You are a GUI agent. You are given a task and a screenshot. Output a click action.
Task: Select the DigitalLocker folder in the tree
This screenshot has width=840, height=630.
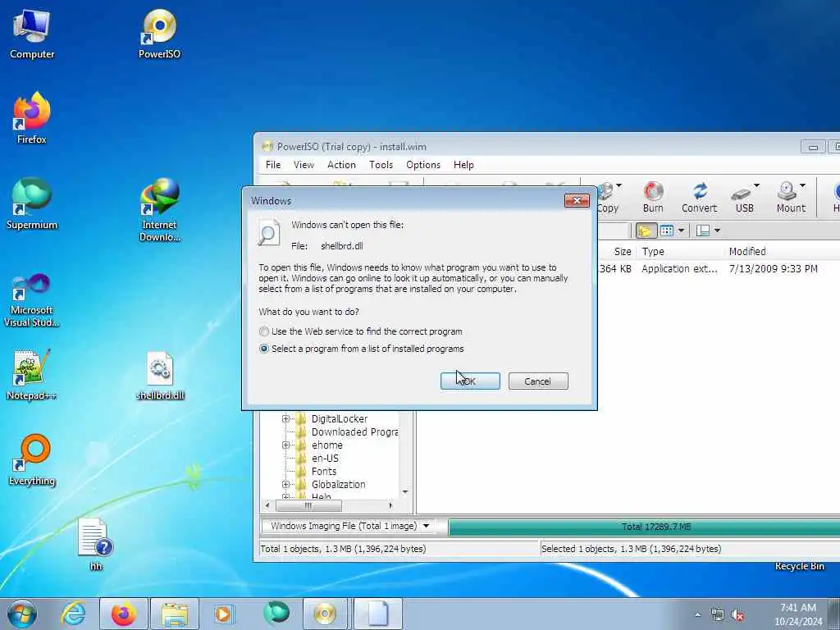[x=340, y=419]
